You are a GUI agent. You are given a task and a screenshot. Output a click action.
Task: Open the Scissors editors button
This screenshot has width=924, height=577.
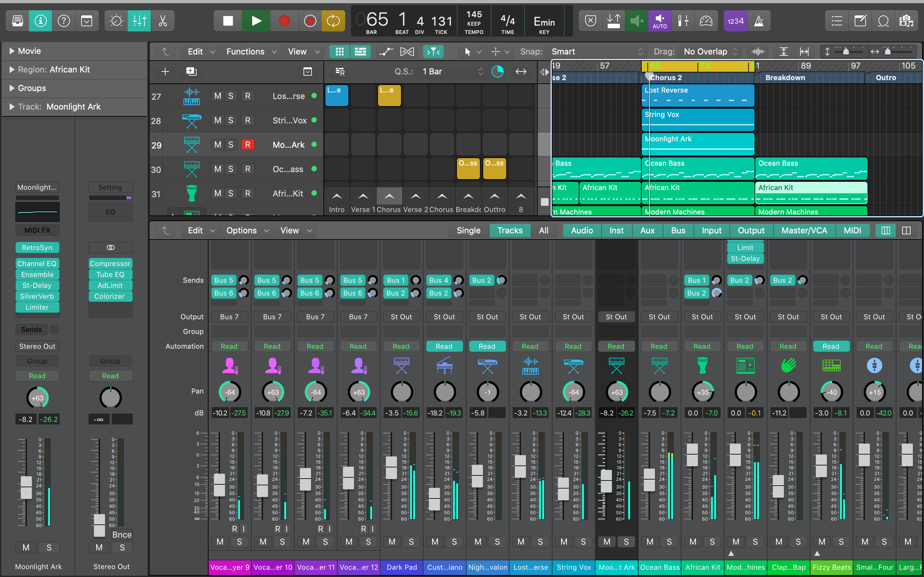(163, 21)
